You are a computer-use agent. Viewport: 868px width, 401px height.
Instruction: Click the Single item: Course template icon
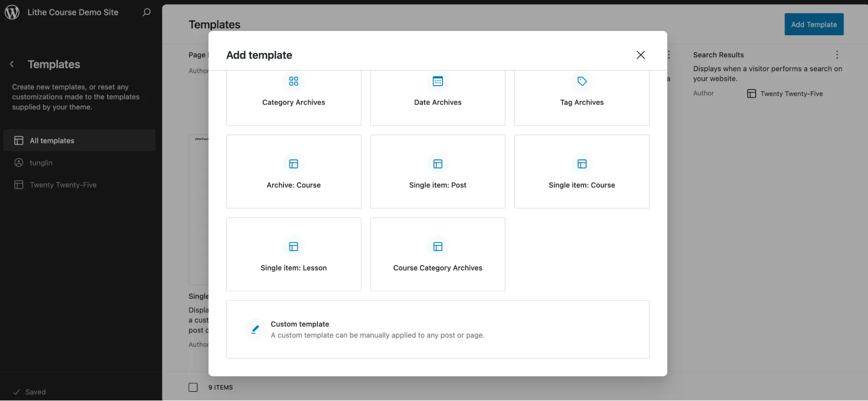(581, 164)
